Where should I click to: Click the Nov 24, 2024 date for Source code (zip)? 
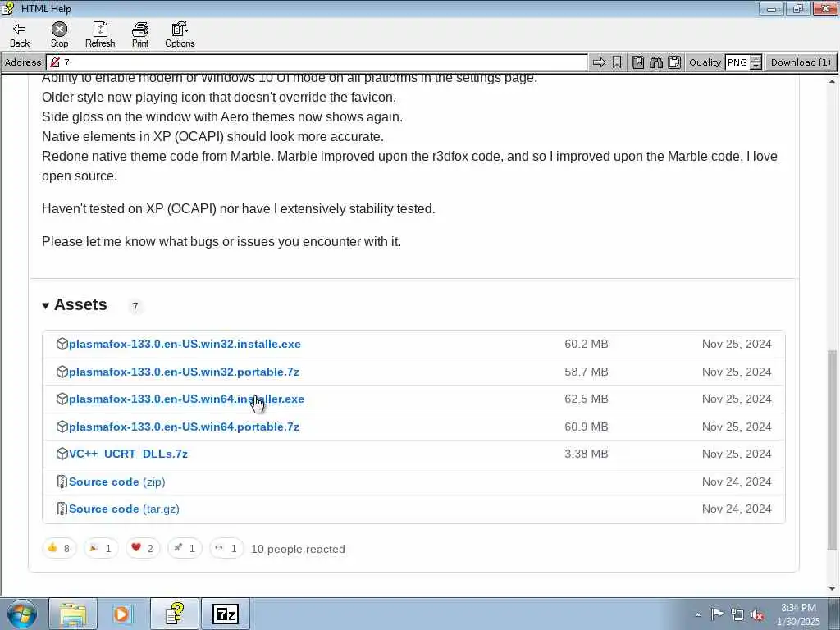(x=737, y=482)
